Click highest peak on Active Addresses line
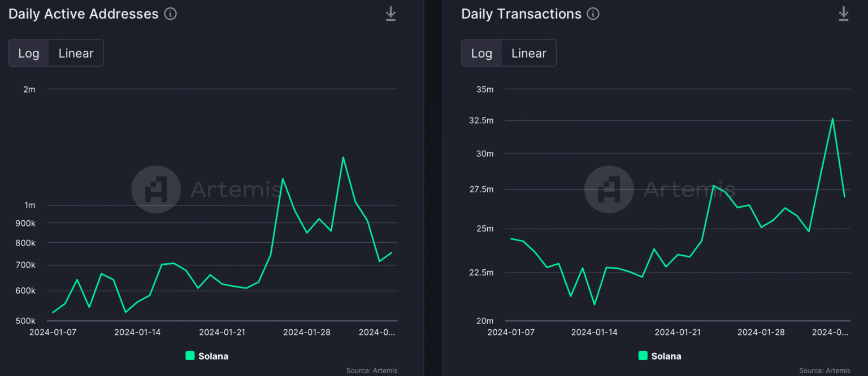Viewport: 868px width, 376px height. (343, 158)
